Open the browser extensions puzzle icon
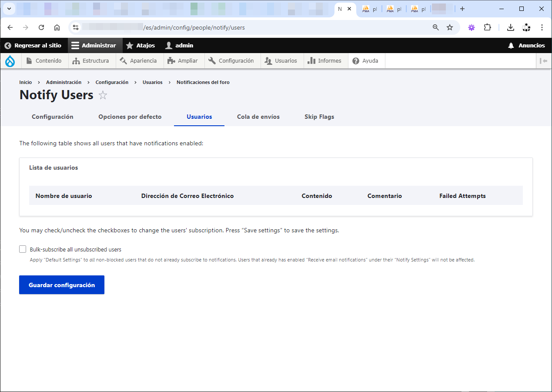The image size is (552, 392). pos(487,27)
